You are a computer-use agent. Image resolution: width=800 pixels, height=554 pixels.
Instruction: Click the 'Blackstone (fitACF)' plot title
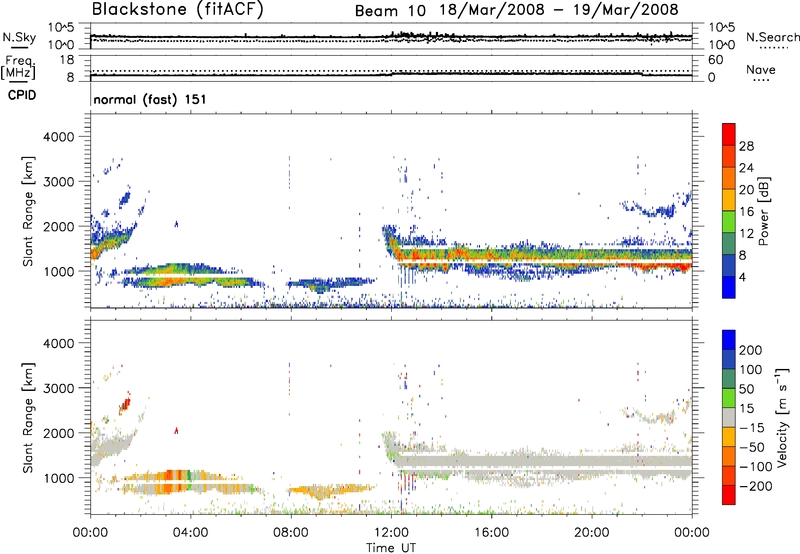point(178,9)
